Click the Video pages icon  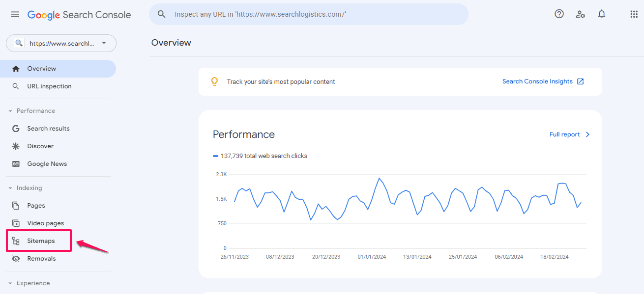[16, 223]
